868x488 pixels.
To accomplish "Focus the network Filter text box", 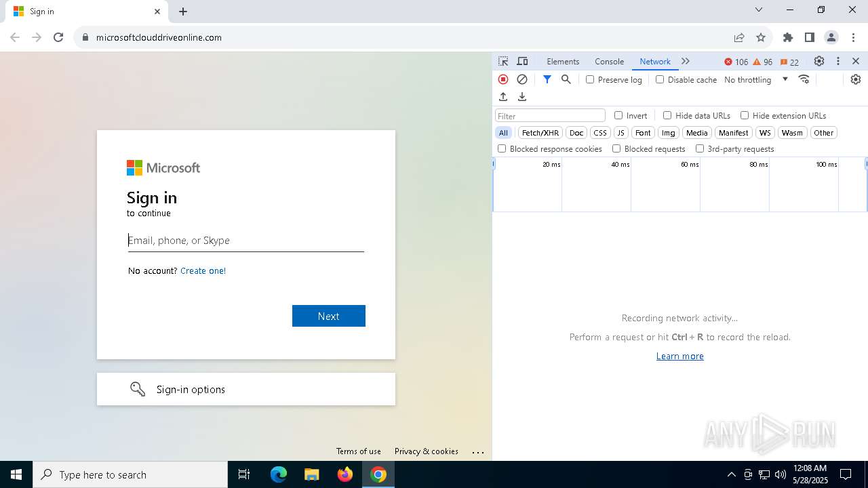I will 550,115.
